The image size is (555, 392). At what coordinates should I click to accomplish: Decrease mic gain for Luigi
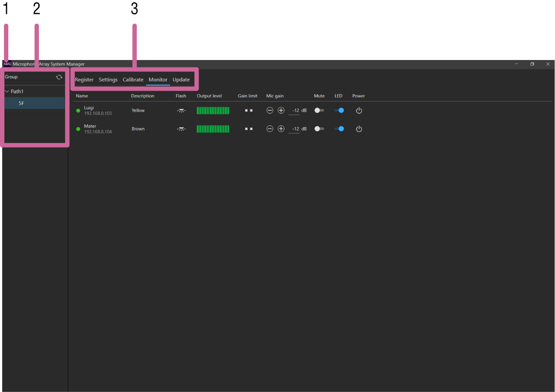coord(270,110)
